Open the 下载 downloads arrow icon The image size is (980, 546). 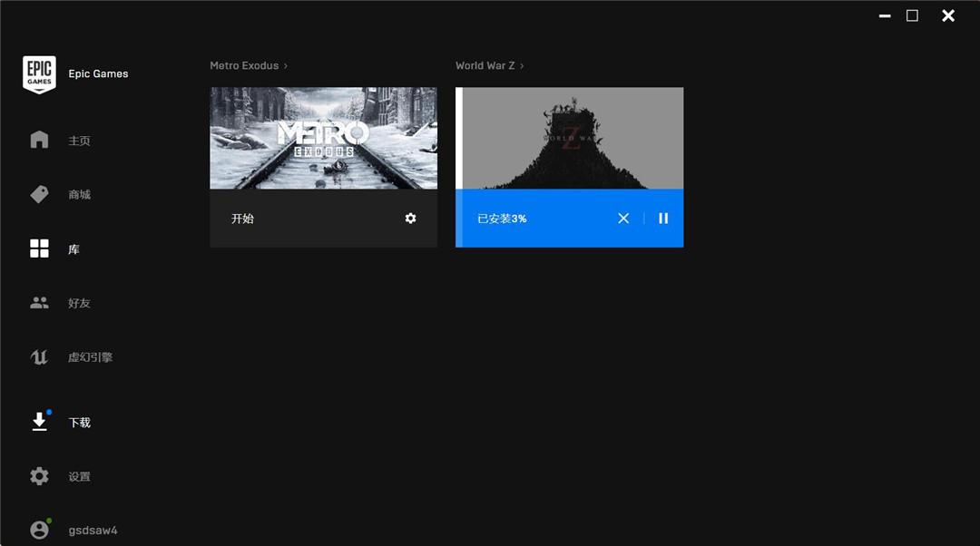pos(39,422)
